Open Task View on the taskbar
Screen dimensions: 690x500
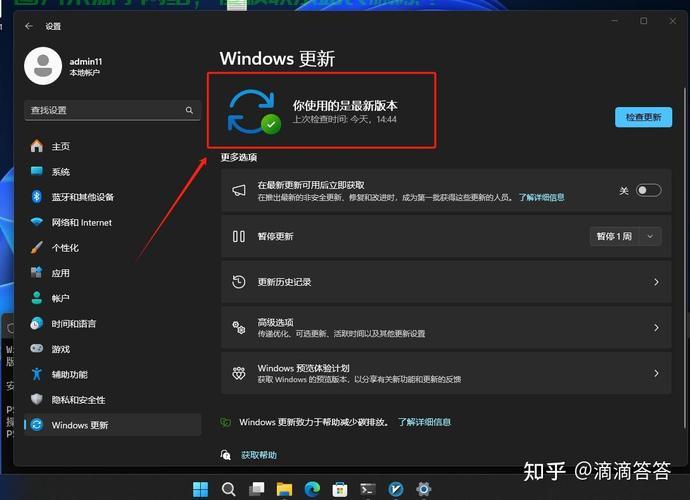[x=257, y=489]
